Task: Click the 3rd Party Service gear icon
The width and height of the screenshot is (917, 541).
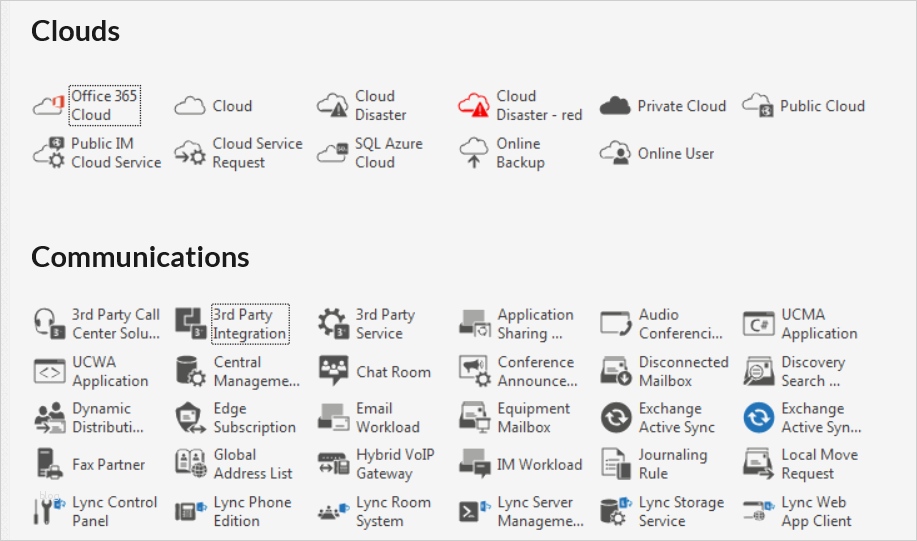Action: (332, 324)
